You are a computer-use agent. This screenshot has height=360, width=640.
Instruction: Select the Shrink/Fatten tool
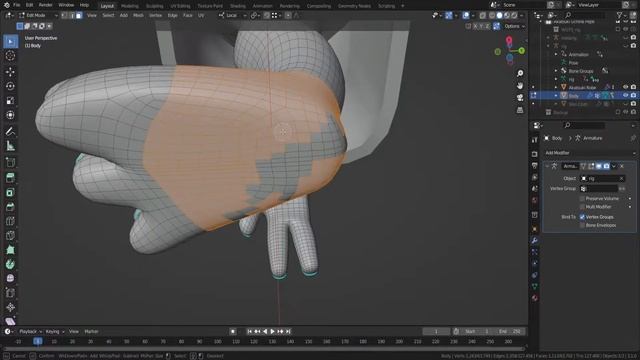coord(10,307)
